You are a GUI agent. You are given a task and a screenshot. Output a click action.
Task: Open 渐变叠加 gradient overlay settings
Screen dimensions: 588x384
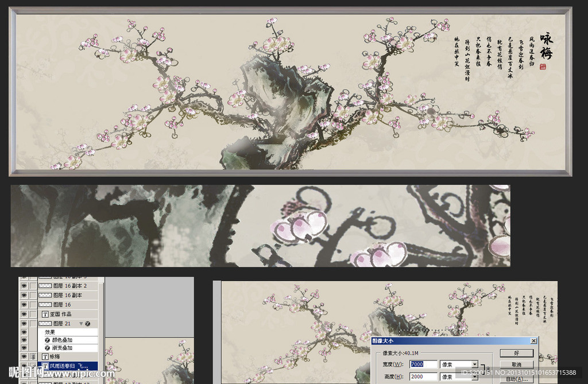pos(62,348)
